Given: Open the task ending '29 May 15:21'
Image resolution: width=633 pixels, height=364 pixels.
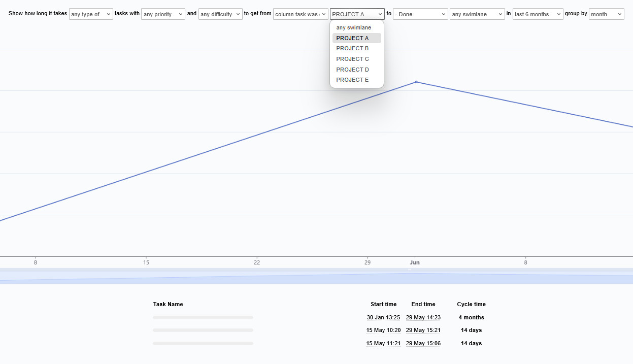Looking at the screenshot, I should coord(423,330).
